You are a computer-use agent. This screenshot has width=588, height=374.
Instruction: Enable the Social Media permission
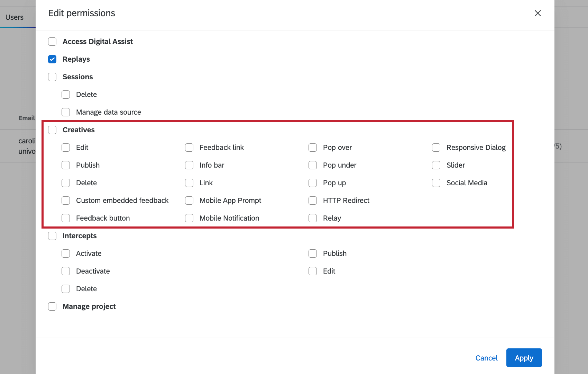coord(436,182)
